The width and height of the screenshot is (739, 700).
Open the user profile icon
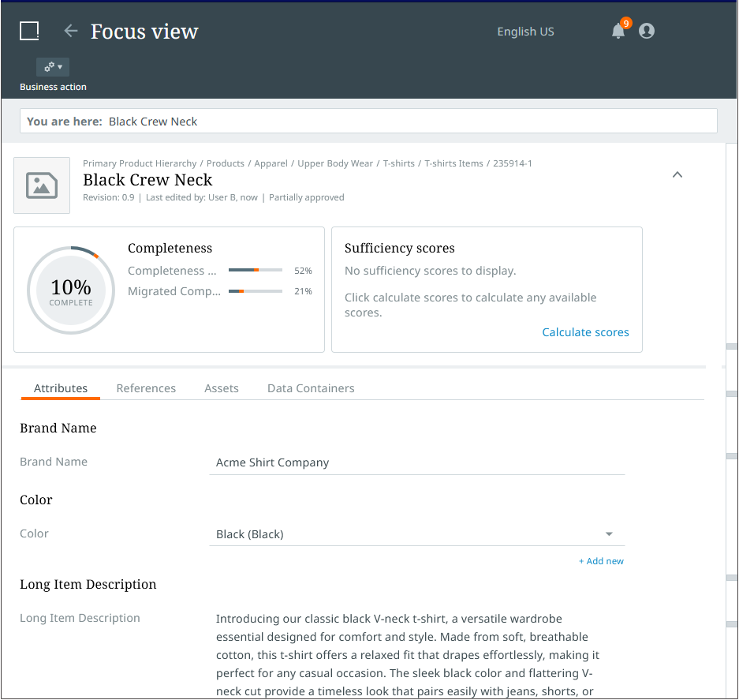pos(647,32)
